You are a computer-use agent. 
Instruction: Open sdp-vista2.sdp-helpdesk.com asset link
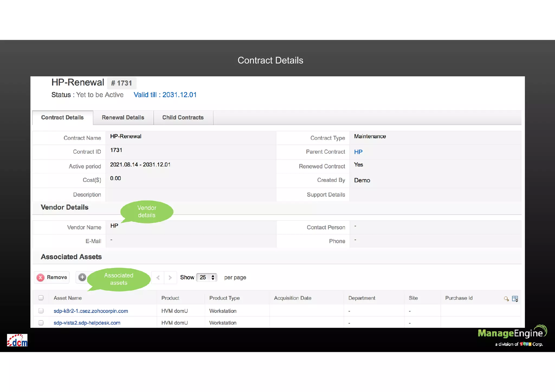click(x=87, y=323)
